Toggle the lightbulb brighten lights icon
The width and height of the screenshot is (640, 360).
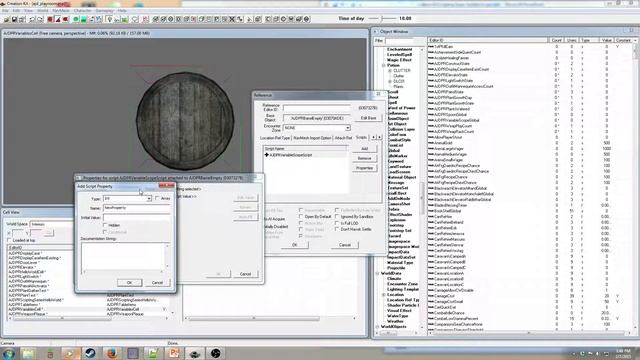pyautogui.click(x=109, y=19)
